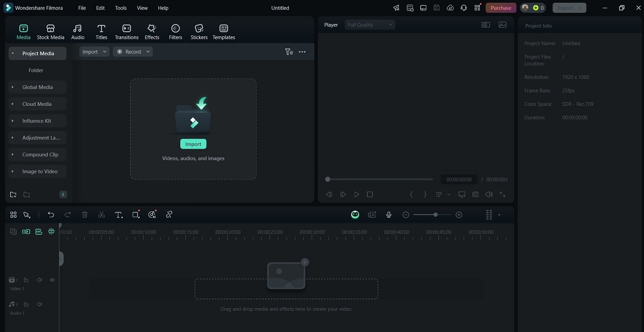Viewport: 644px width, 332px height.
Task: Add a new media folder
Action: point(13,194)
